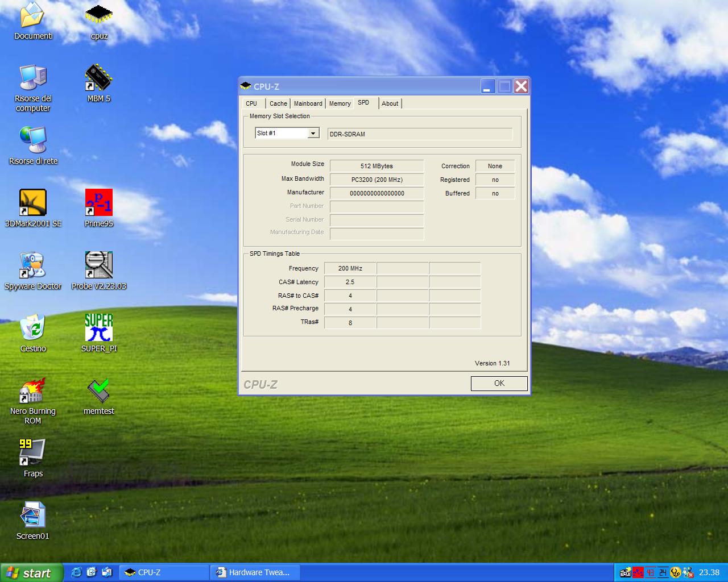Click the tray temperature icon showing 43
This screenshot has height=582, width=728.
tap(651, 572)
